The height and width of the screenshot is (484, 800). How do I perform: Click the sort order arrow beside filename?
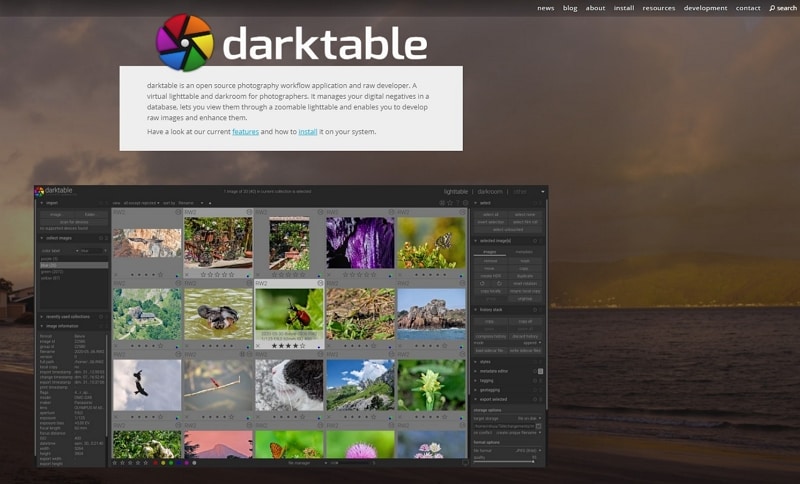pos(210,203)
